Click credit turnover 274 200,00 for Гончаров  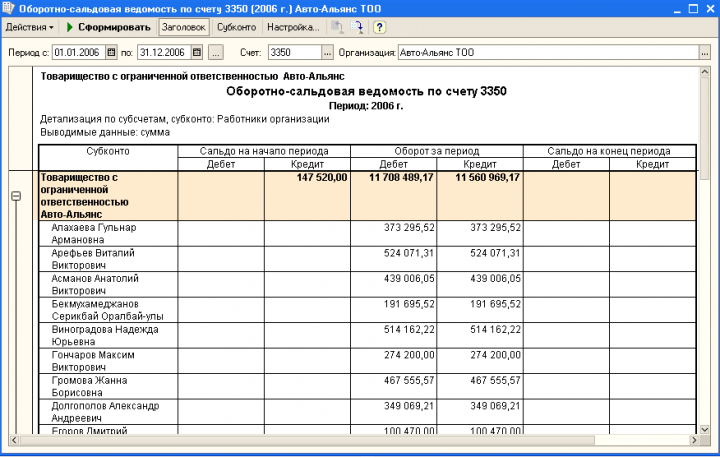[x=495, y=355]
